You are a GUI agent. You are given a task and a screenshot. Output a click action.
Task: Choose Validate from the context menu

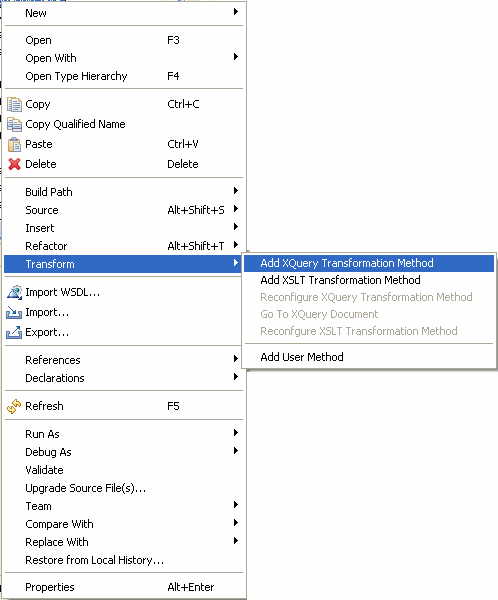tap(124, 470)
